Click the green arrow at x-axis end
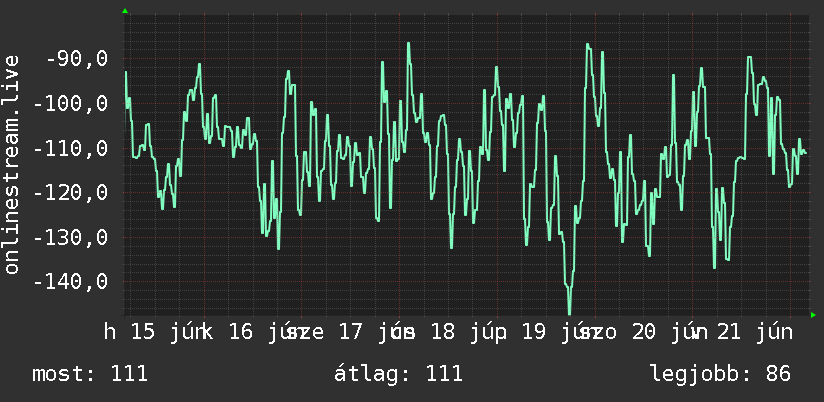 tap(813, 315)
